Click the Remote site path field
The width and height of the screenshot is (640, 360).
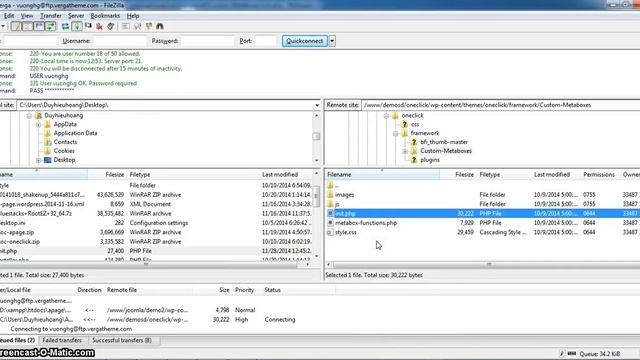[501, 105]
